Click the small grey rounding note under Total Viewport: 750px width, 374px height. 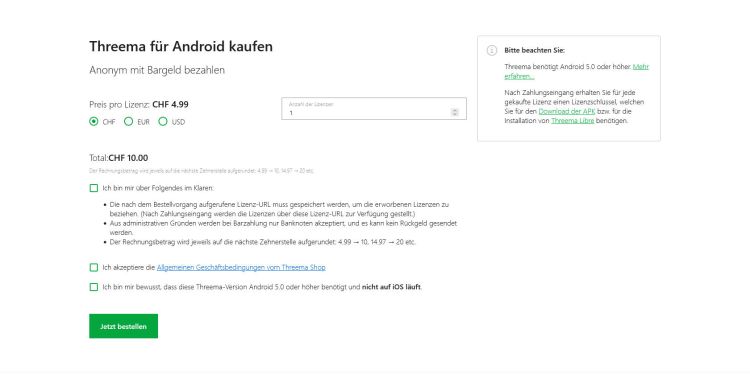[201, 171]
